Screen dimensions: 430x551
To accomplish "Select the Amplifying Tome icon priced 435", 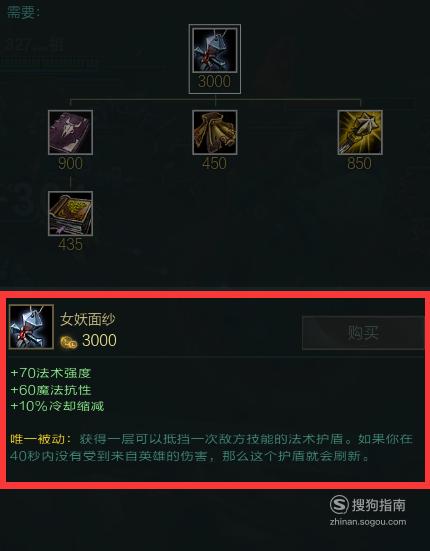I will tap(71, 214).
